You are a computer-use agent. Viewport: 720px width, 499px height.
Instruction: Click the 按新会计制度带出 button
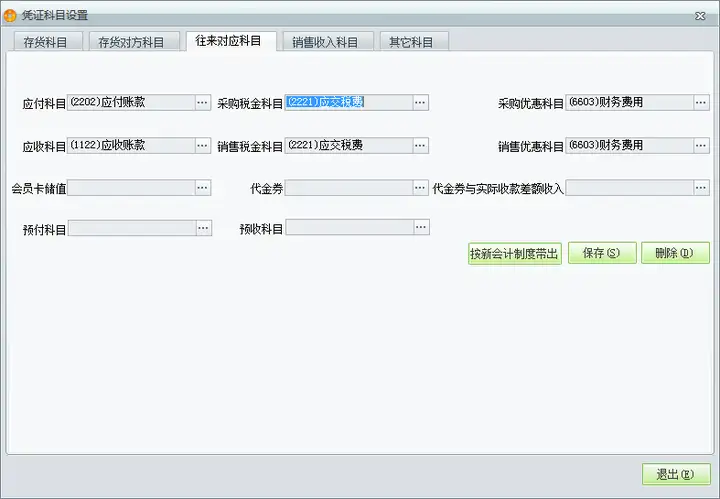pos(515,253)
